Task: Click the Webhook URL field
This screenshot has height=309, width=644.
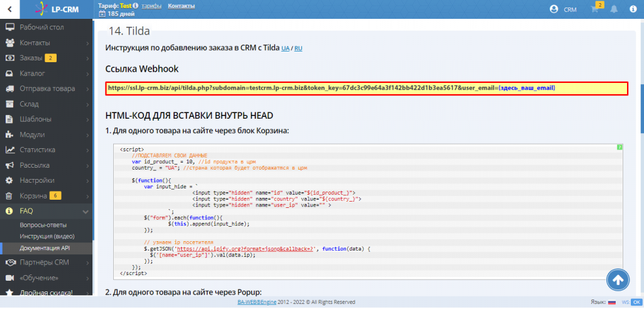Action: pos(367,88)
